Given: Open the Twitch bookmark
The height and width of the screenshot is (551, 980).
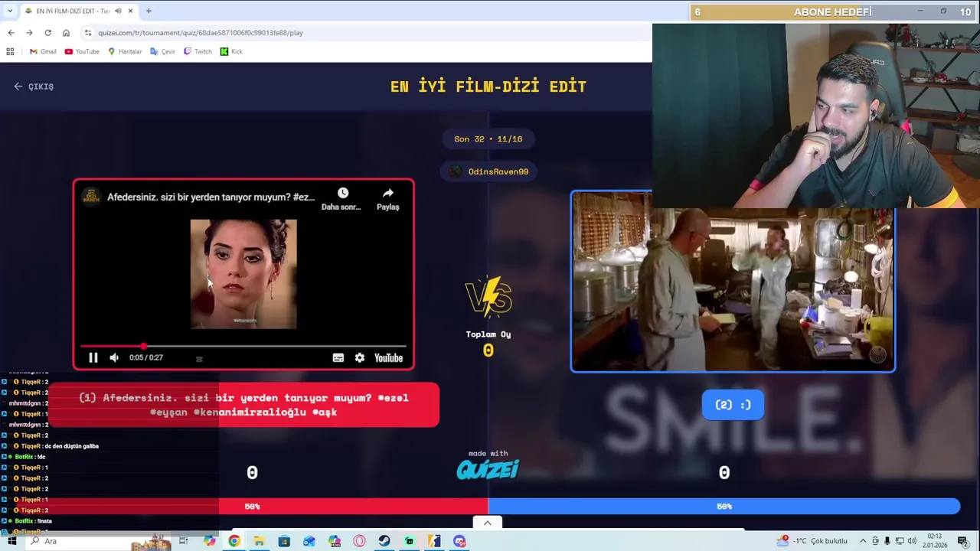Looking at the screenshot, I should click(x=198, y=51).
